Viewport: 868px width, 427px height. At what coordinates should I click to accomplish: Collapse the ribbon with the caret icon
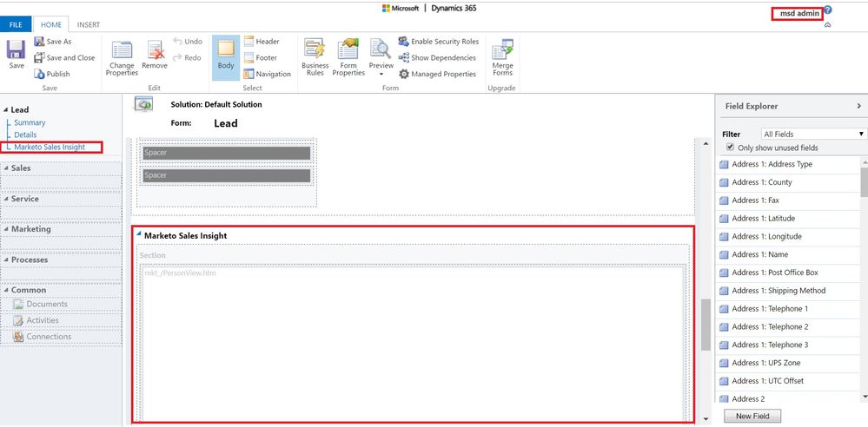[x=827, y=25]
